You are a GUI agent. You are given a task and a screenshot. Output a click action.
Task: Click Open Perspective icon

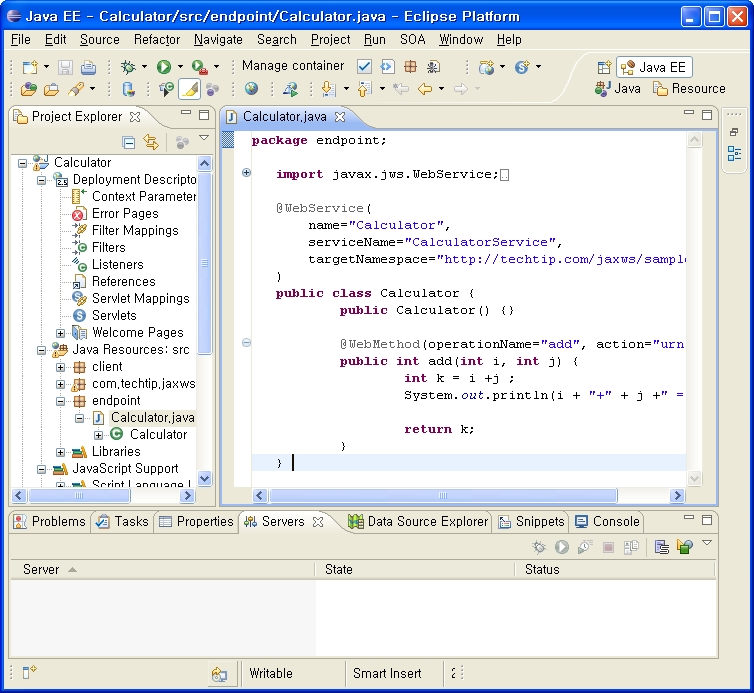[x=604, y=67]
